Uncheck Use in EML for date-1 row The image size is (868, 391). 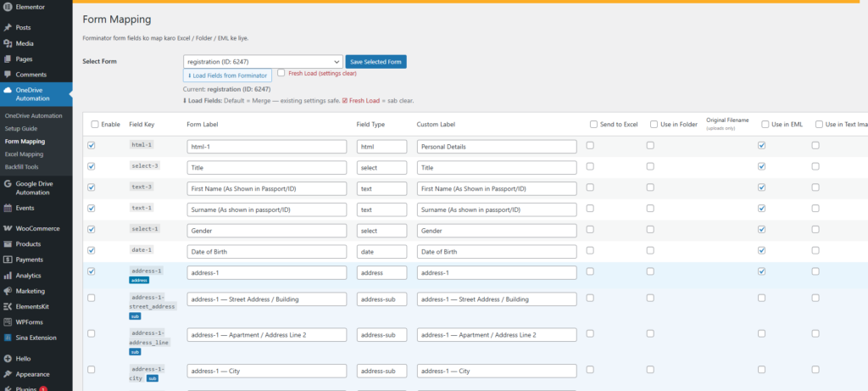coord(762,250)
